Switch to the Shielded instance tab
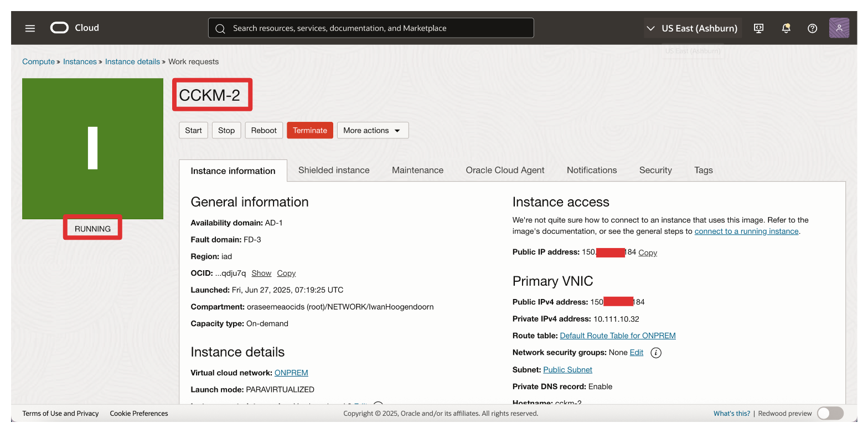Screen dimensions: 868x433 click(x=334, y=170)
